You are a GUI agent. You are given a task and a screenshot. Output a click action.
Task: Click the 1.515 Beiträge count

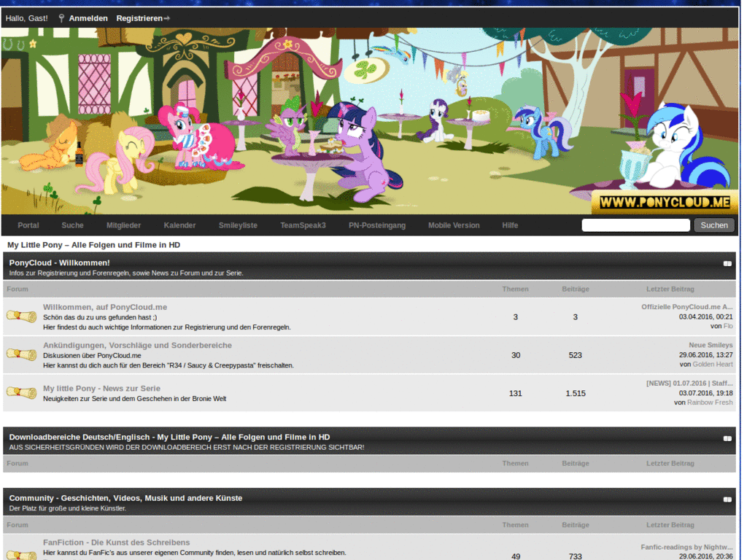click(576, 393)
